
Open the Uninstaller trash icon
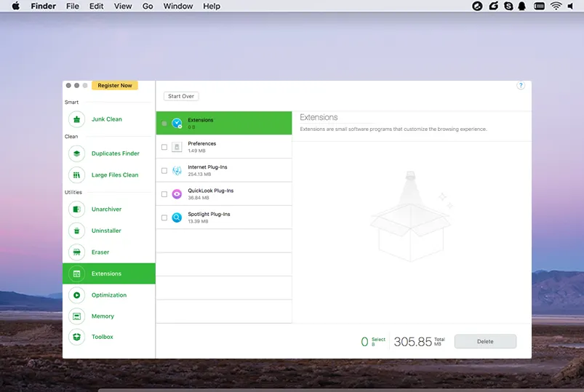(77, 231)
